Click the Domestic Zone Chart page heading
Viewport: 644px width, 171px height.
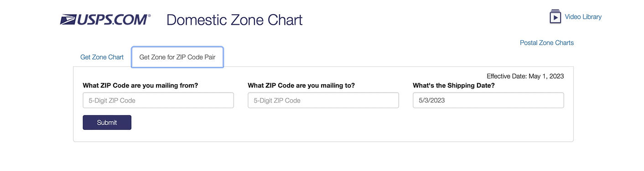coord(234,20)
